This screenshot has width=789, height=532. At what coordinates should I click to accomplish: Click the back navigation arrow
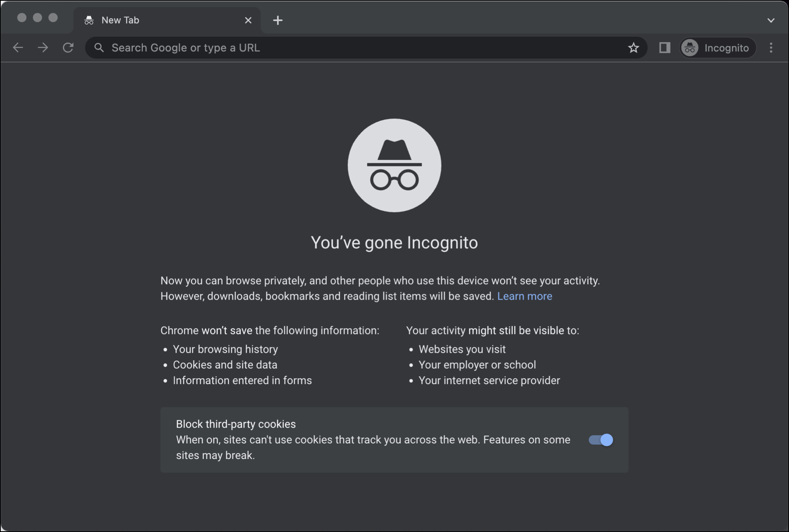point(18,48)
